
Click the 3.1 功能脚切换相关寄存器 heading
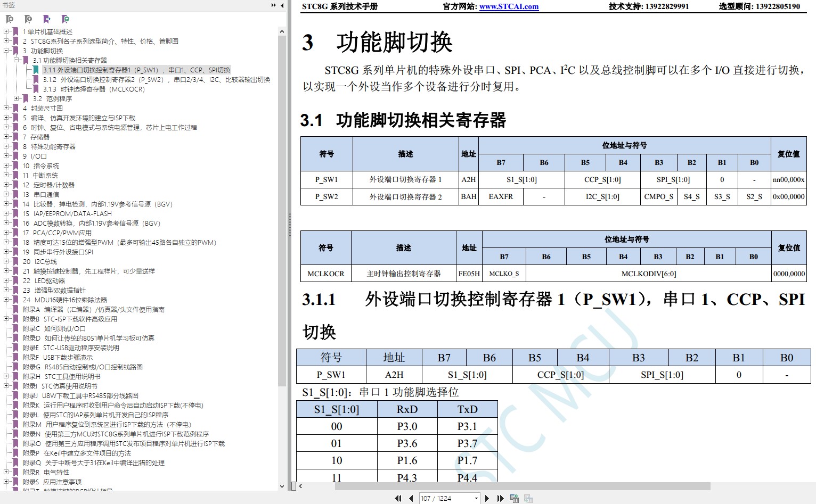click(x=403, y=120)
